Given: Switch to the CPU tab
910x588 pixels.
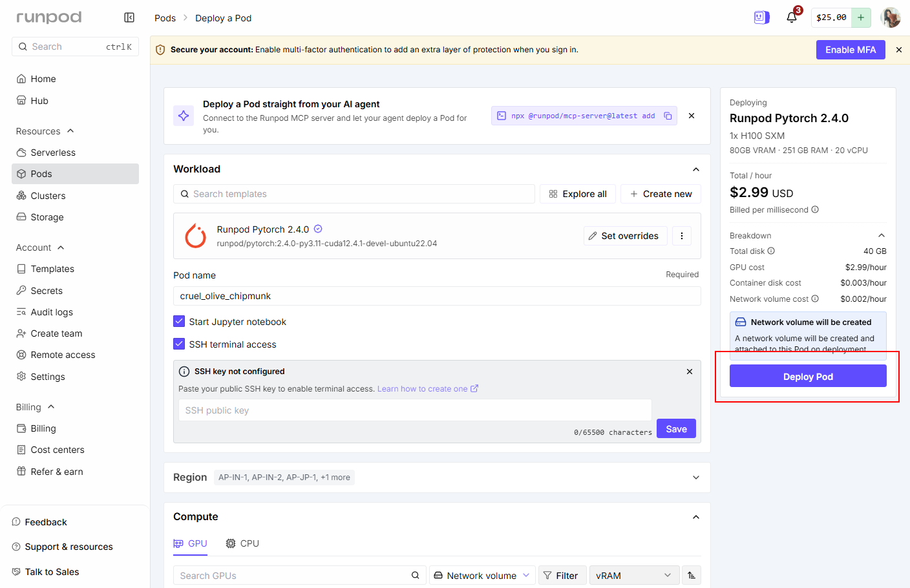Looking at the screenshot, I should click(x=242, y=543).
